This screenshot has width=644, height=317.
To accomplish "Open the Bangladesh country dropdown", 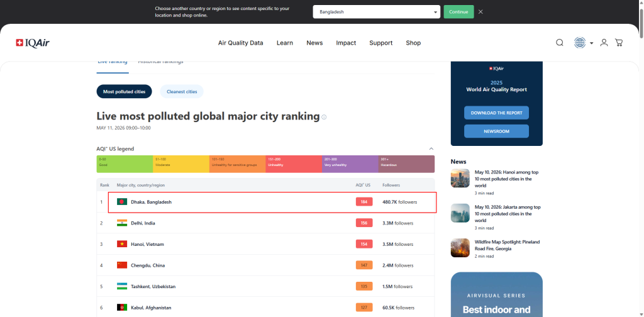I will coord(376,12).
